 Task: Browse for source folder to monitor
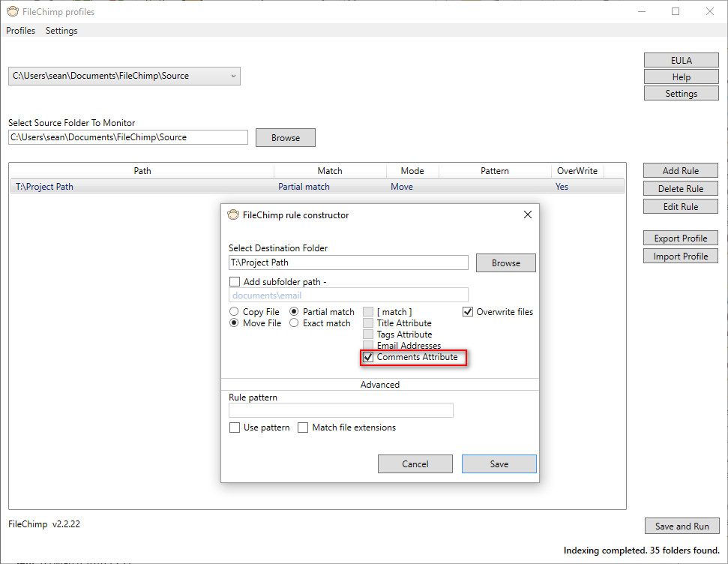(286, 138)
